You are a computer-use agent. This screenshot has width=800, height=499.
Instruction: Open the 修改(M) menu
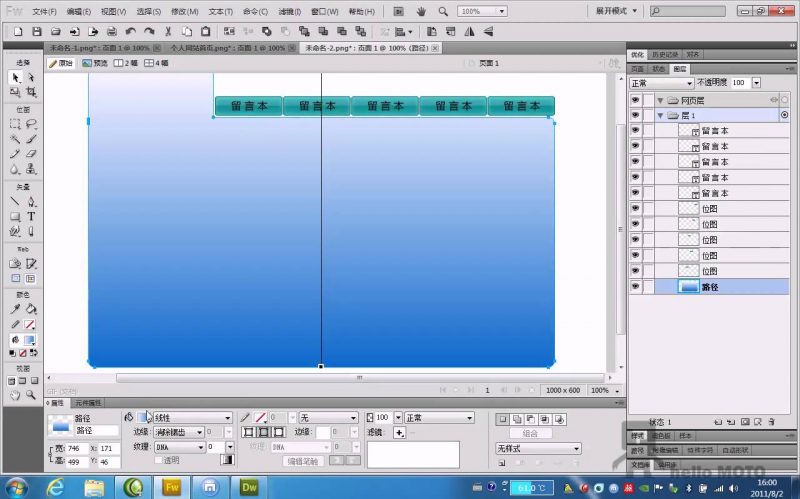click(x=184, y=11)
